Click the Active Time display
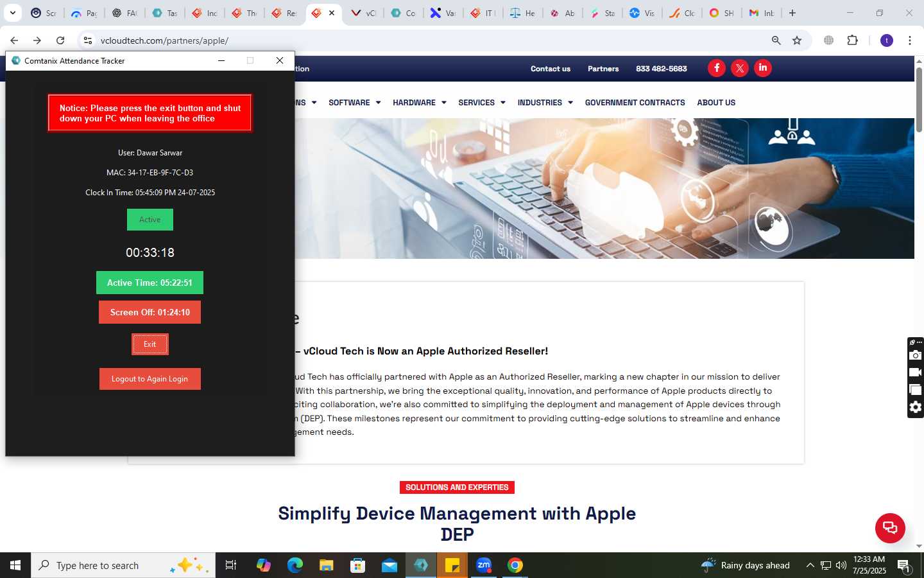This screenshot has width=924, height=578. pos(150,283)
